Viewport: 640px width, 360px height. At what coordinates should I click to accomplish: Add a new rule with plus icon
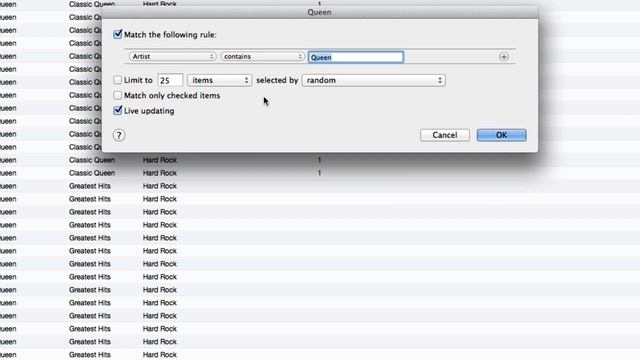(x=504, y=57)
